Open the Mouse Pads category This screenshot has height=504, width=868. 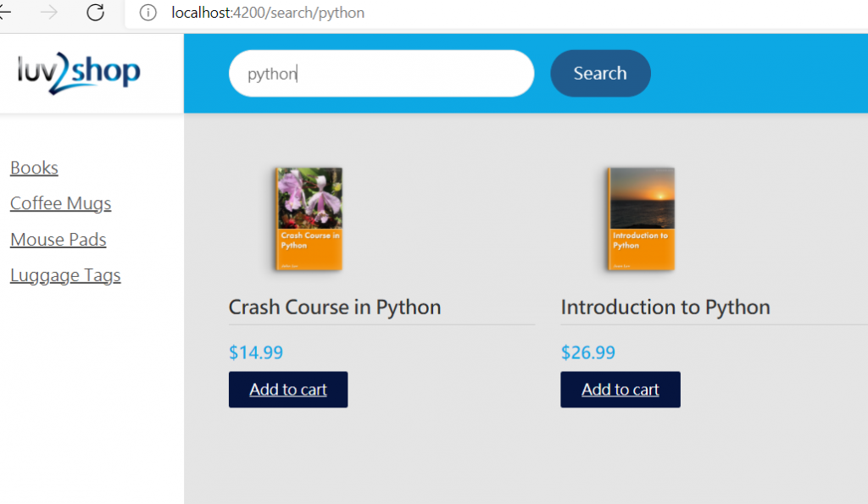point(58,240)
